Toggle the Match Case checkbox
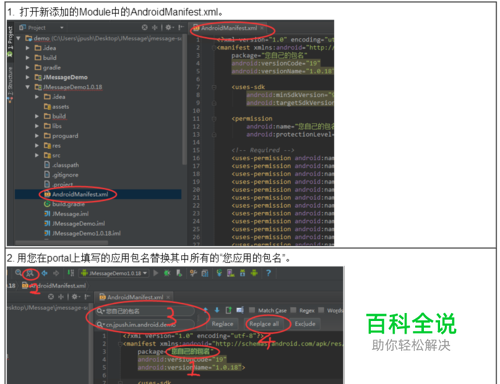 coord(252,310)
